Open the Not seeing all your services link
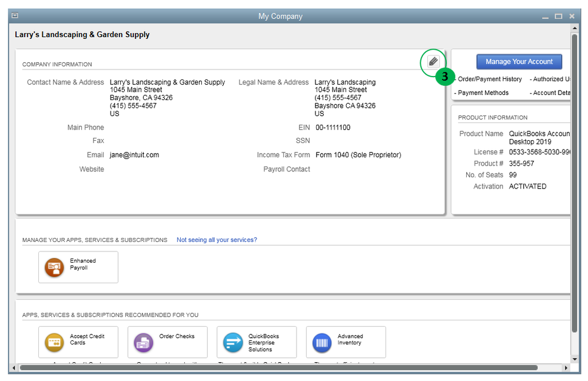 pos(217,240)
